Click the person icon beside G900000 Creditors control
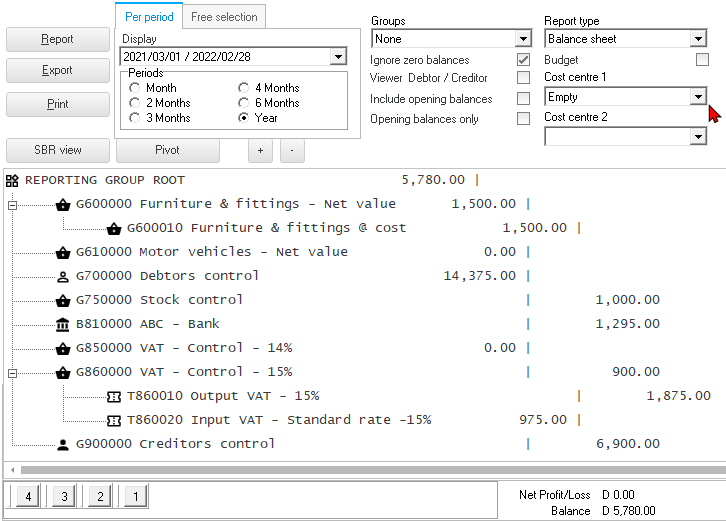This screenshot has width=726, height=521. tap(63, 444)
